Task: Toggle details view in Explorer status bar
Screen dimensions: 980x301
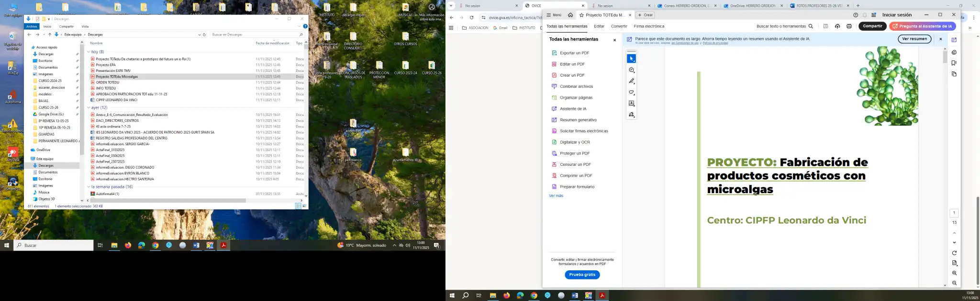Action: 298,206
